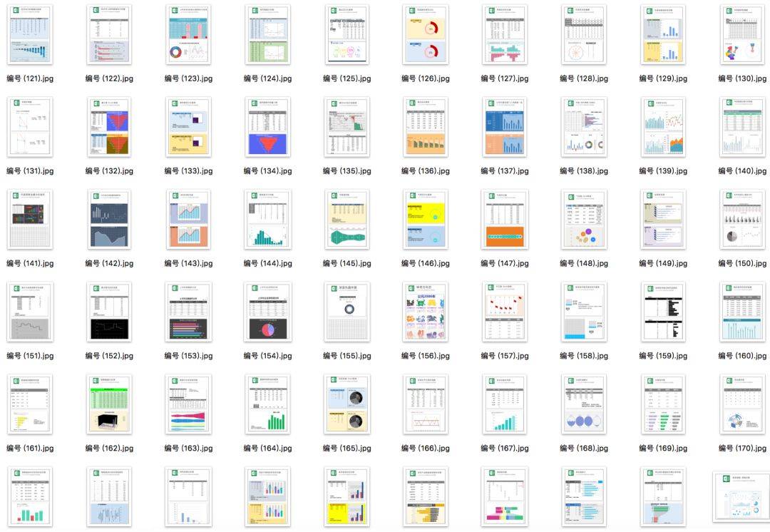Open the 编号 (133).jpg yellow and blue thumbnail

188,127
